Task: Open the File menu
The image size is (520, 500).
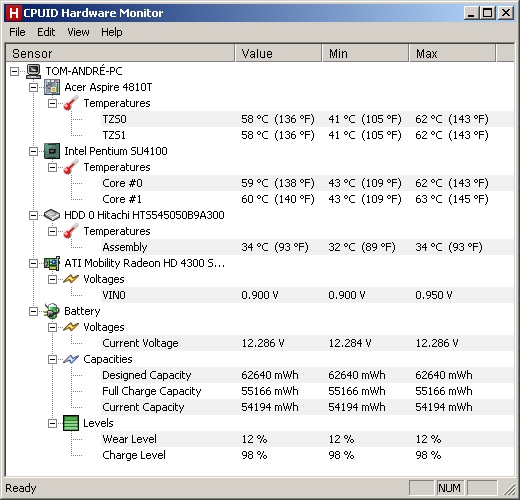Action: pyautogui.click(x=17, y=32)
